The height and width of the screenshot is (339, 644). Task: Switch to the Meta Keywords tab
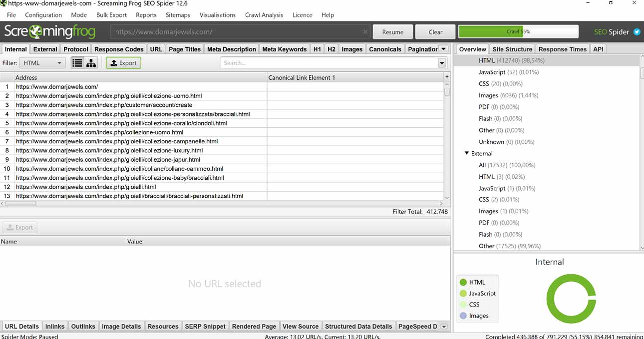(x=285, y=49)
